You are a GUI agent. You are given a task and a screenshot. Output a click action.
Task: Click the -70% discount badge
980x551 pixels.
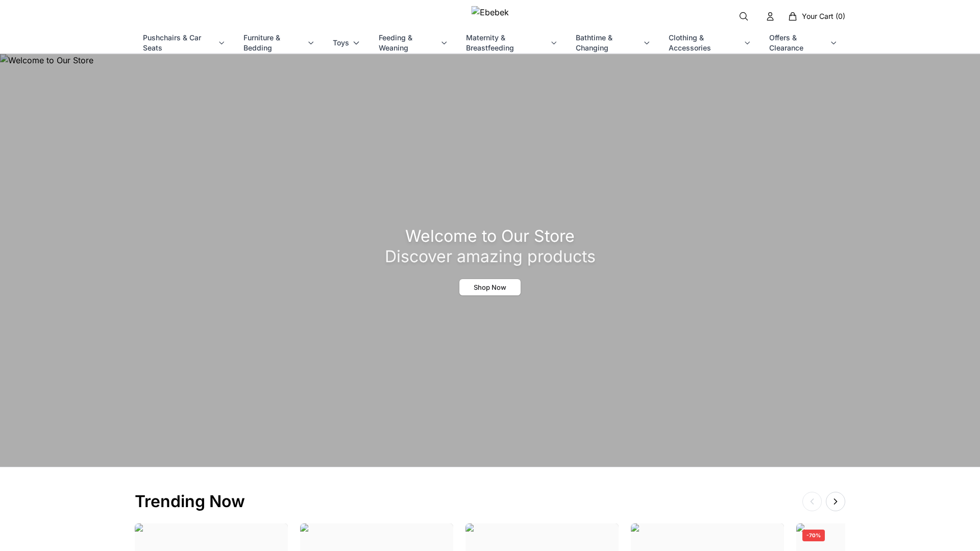point(814,535)
